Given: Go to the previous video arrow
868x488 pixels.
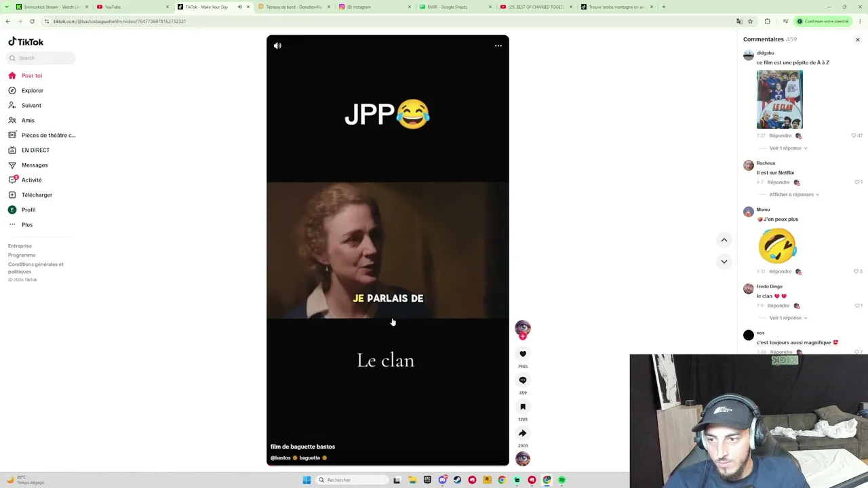Looking at the screenshot, I should tap(724, 240).
